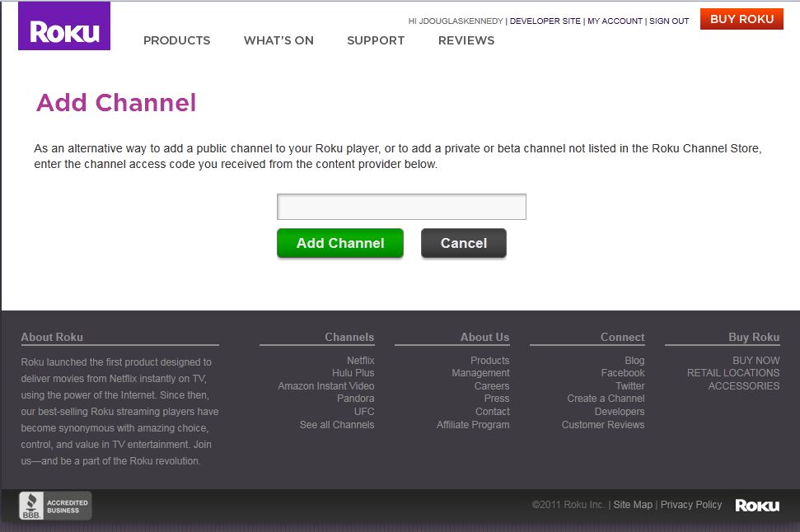Click Create a Channel link
The image size is (800, 532).
(606, 399)
